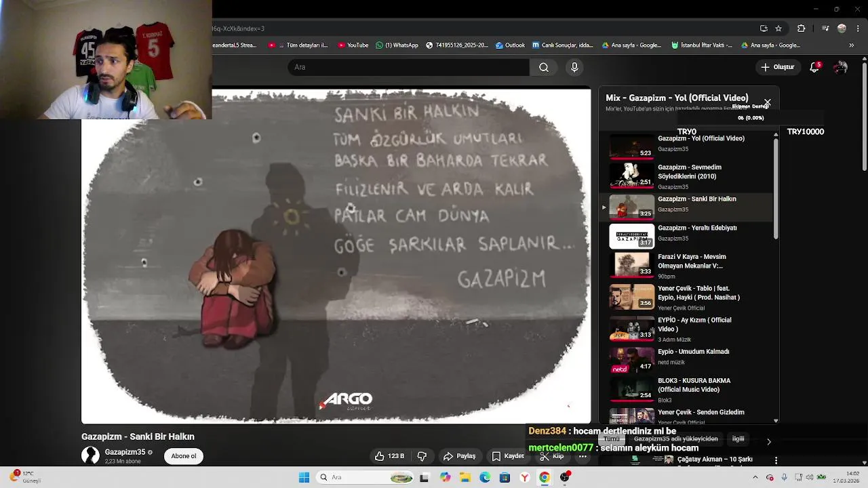This screenshot has width=868, height=488.
Task: Open Tüm detayları il... bookmark
Action: pos(298,45)
